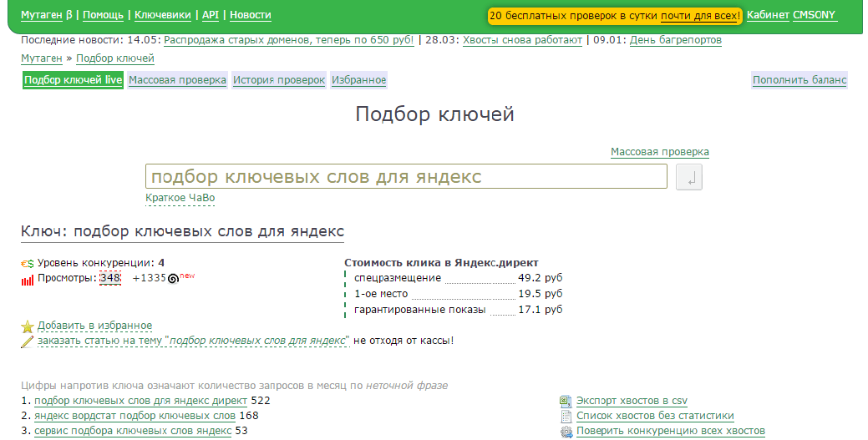Open API link in the top menu

pos(211,15)
